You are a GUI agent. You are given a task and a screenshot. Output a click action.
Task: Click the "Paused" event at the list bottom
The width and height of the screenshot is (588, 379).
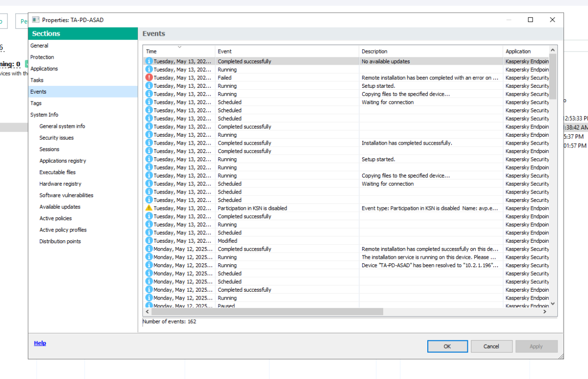tap(226, 305)
